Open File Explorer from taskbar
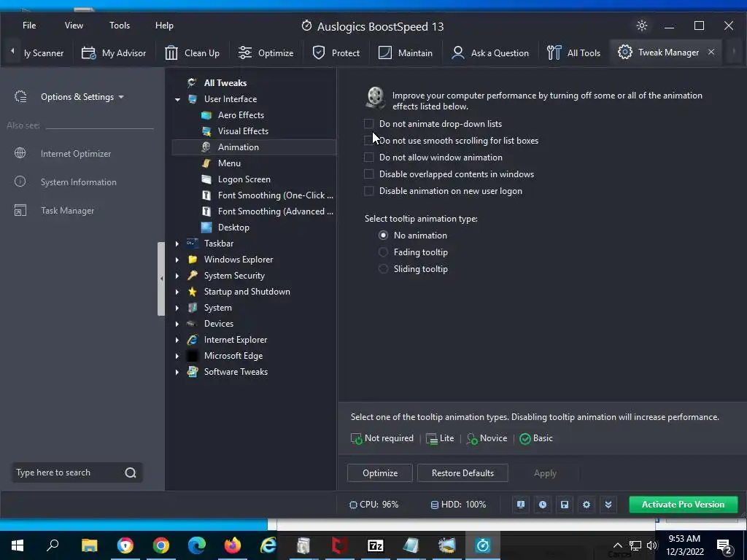Viewport: 747px width, 560px height. (x=89, y=545)
